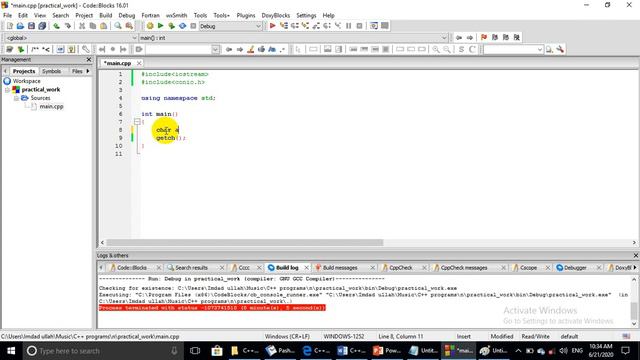Click the debugger Break pause icon

[349, 26]
